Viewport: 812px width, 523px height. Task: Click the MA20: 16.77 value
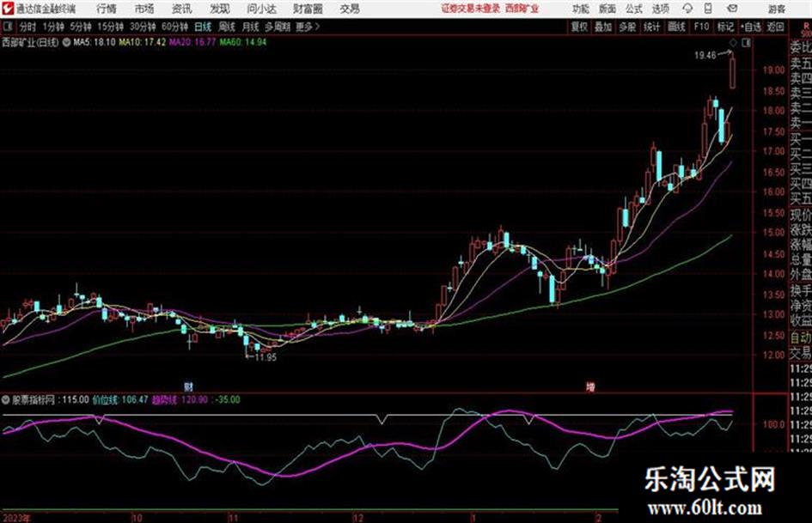tap(192, 42)
